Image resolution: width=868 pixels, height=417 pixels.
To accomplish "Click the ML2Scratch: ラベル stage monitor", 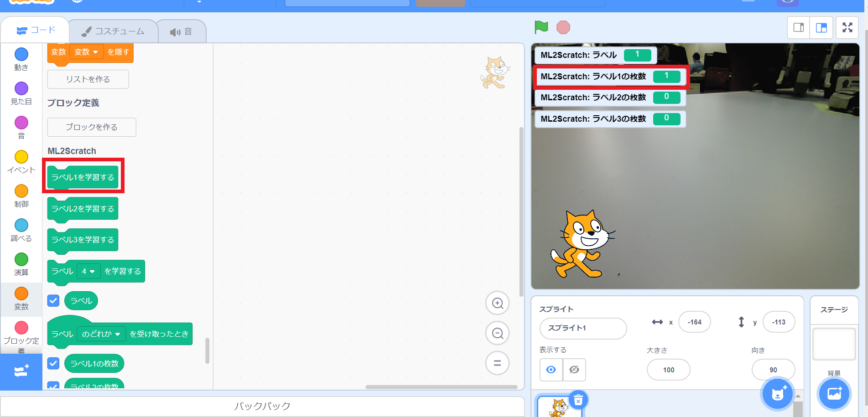I will (596, 55).
